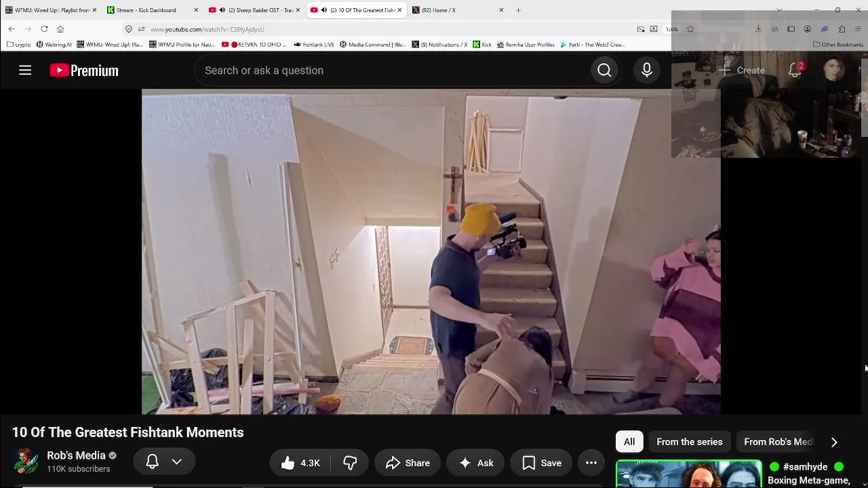Start voice search with the microphone

point(647,70)
